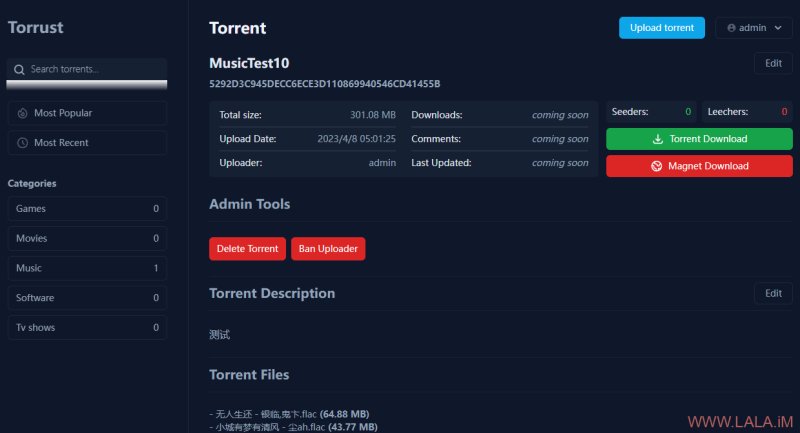
Task: Click the admin user avatar icon
Action: click(x=731, y=28)
